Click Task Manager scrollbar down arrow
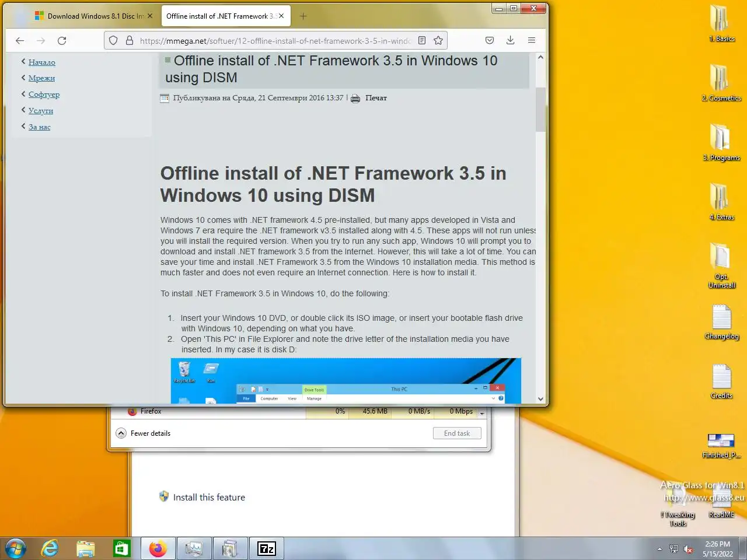 point(482,413)
